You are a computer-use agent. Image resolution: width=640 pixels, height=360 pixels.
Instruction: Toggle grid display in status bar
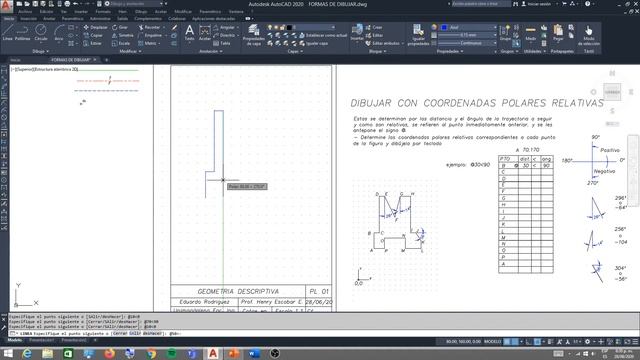point(507,342)
